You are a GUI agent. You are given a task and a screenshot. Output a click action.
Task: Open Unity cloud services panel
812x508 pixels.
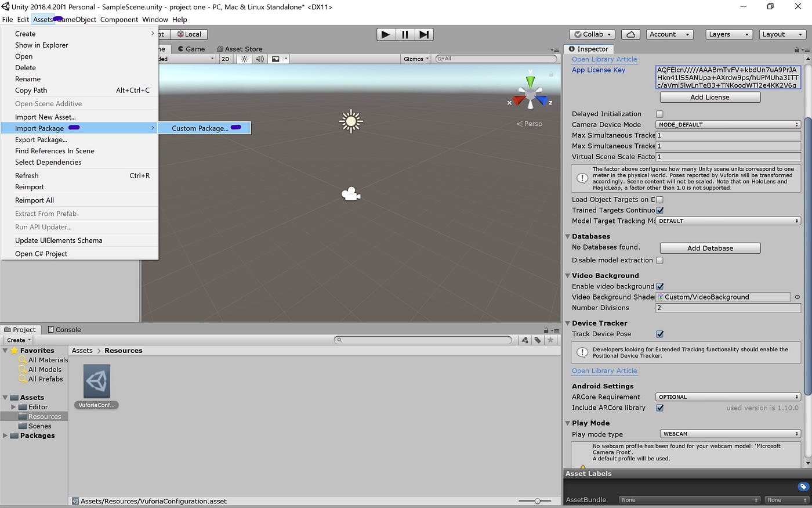[x=630, y=34]
